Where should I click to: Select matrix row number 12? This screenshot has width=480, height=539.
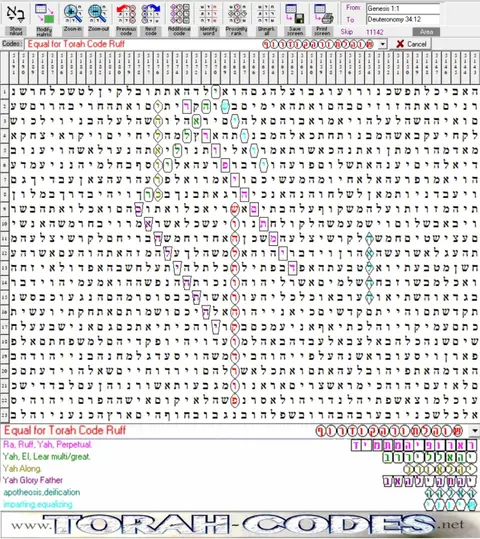(x=4, y=253)
